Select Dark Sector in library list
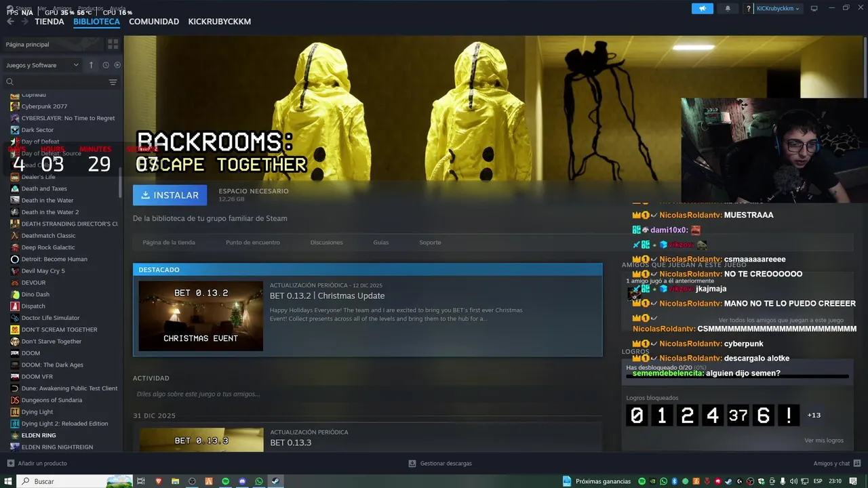 pyautogui.click(x=37, y=130)
